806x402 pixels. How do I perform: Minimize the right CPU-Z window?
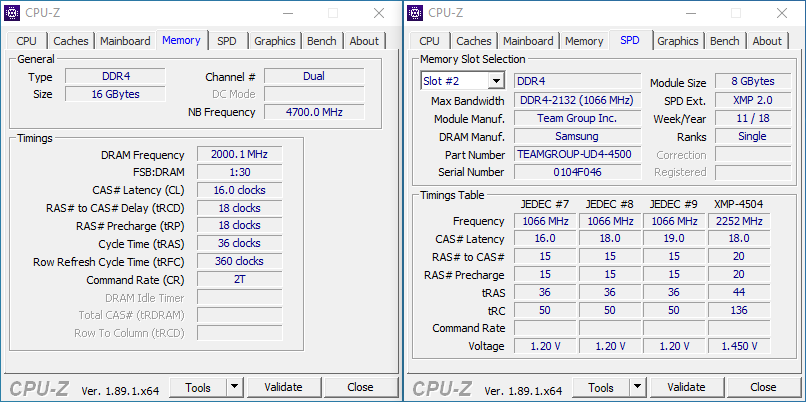pyautogui.click(x=690, y=13)
